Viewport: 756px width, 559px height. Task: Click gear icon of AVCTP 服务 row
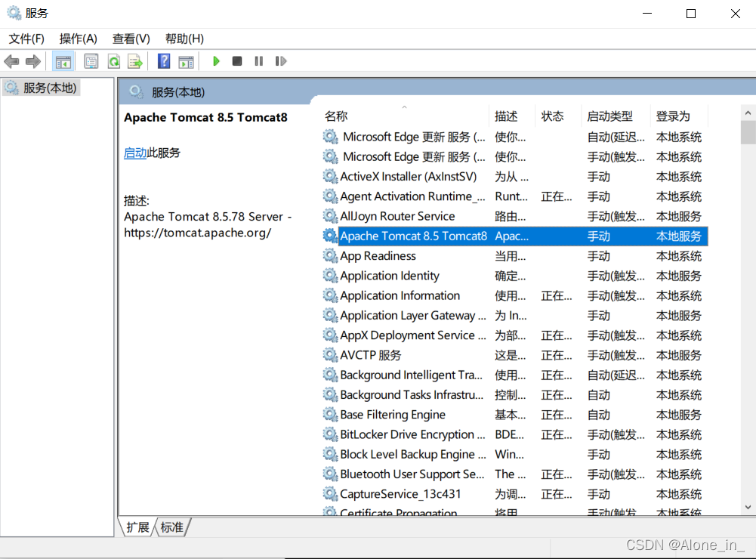click(x=330, y=355)
